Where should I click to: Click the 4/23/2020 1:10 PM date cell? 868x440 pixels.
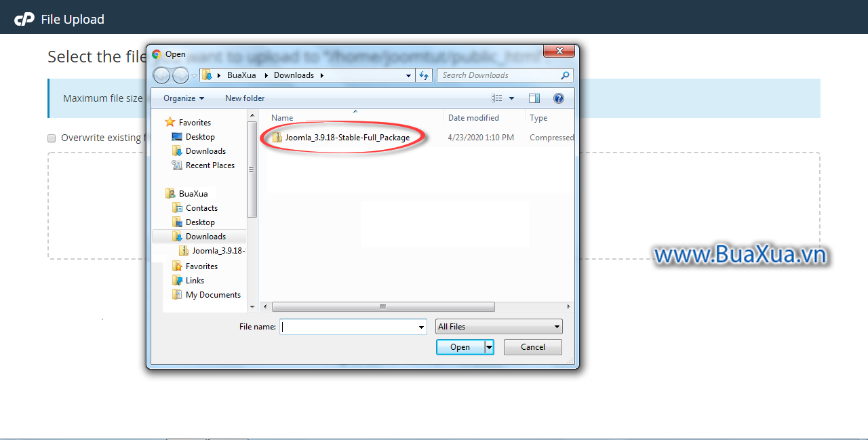click(481, 138)
